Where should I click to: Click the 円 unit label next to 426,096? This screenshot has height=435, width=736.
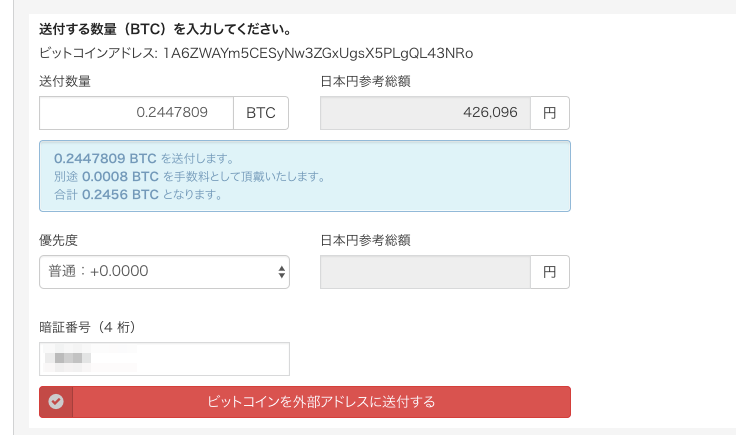point(550,113)
